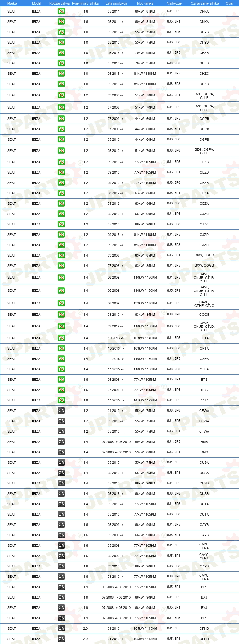Click the PB fuel icon in the CNKA 6J5, 6P1 row
239x644 pixels.
[x=61, y=22]
